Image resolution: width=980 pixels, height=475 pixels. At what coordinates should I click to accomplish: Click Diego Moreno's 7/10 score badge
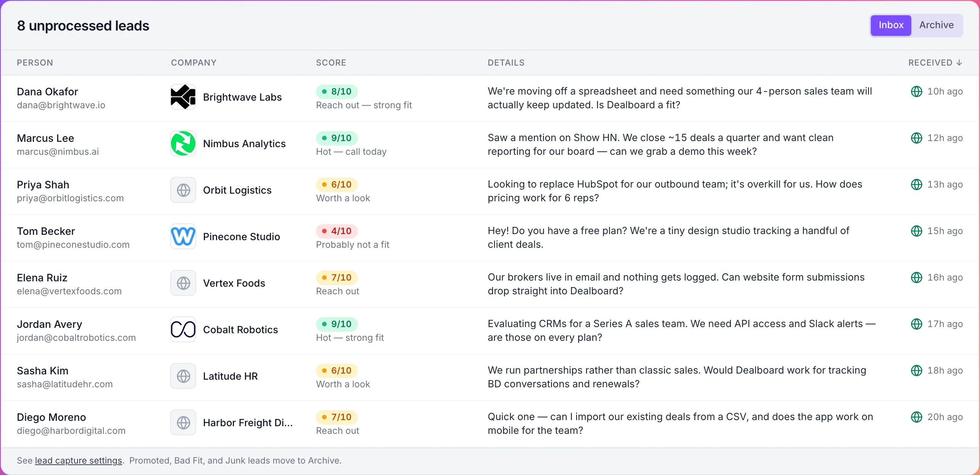(337, 417)
